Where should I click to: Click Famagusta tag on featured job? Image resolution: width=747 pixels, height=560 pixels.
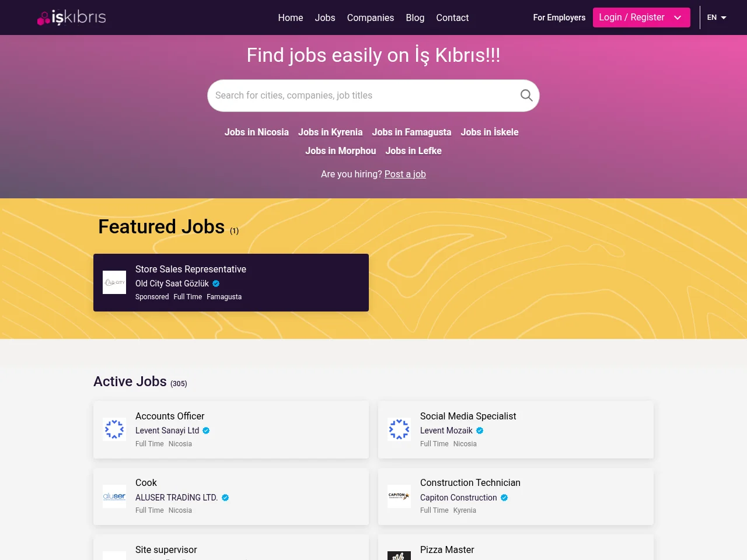click(x=224, y=297)
